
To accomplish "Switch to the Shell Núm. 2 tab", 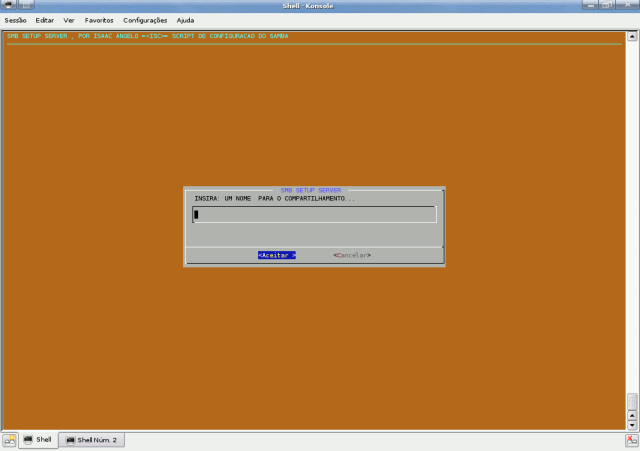I will (x=91, y=440).
